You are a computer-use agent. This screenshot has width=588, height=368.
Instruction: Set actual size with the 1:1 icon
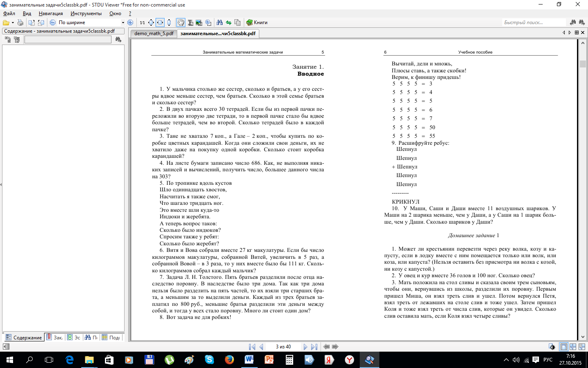[x=142, y=22]
